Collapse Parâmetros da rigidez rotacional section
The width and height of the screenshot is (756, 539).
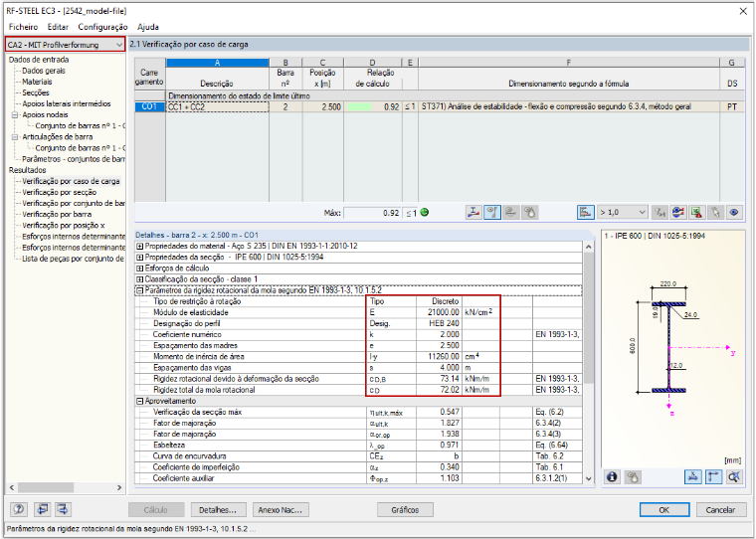tap(140, 290)
